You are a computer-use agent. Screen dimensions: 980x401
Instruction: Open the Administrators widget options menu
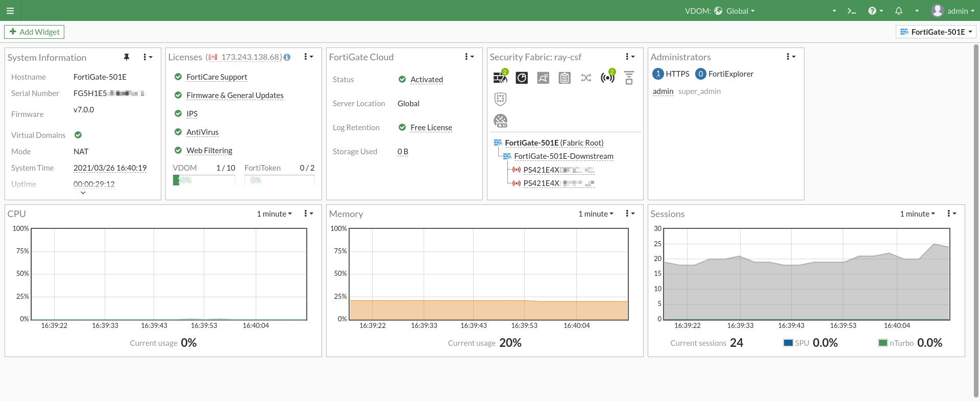(791, 57)
